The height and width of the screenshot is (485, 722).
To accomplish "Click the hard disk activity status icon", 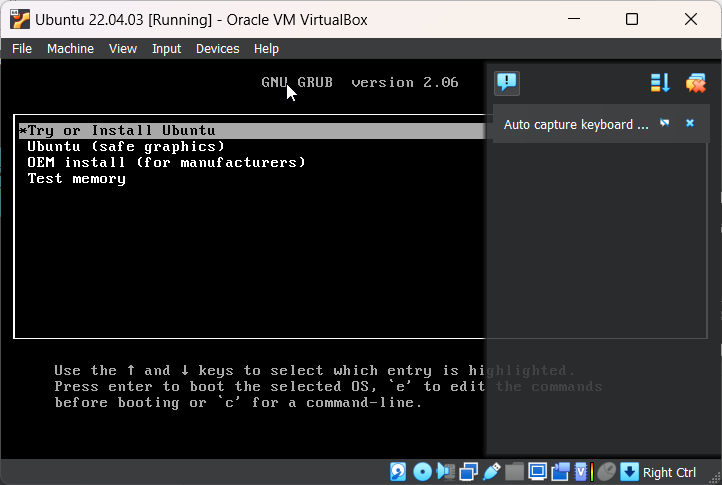I will point(398,472).
